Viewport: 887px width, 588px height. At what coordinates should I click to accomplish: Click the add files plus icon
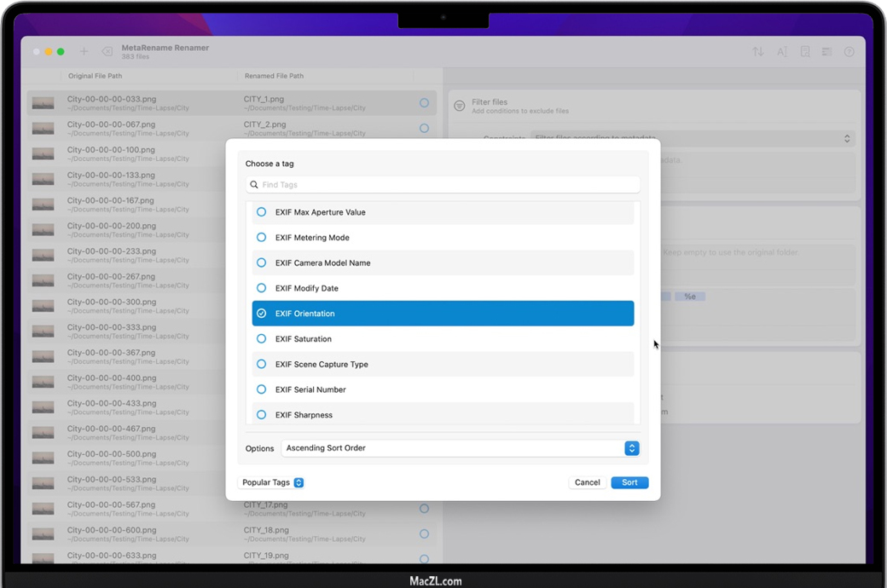click(84, 52)
